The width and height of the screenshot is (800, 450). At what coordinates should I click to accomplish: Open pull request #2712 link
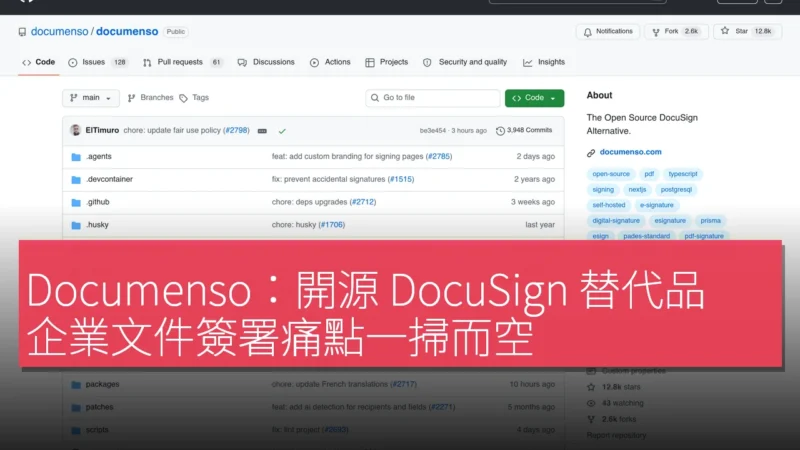363,202
